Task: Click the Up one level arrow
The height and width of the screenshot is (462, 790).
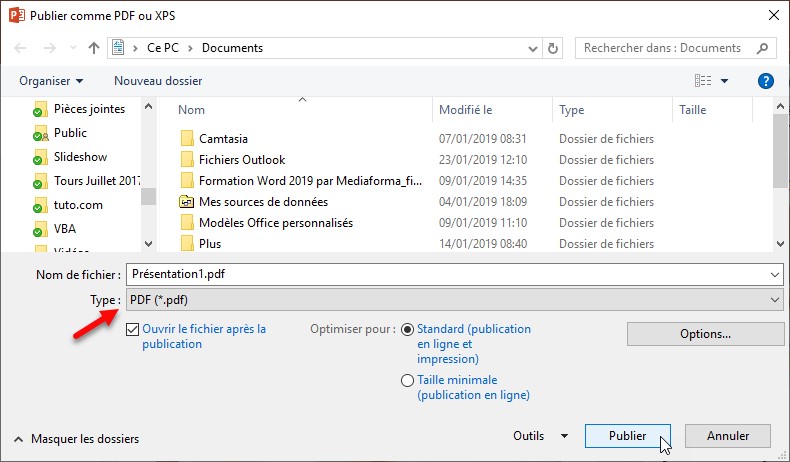Action: (x=94, y=48)
